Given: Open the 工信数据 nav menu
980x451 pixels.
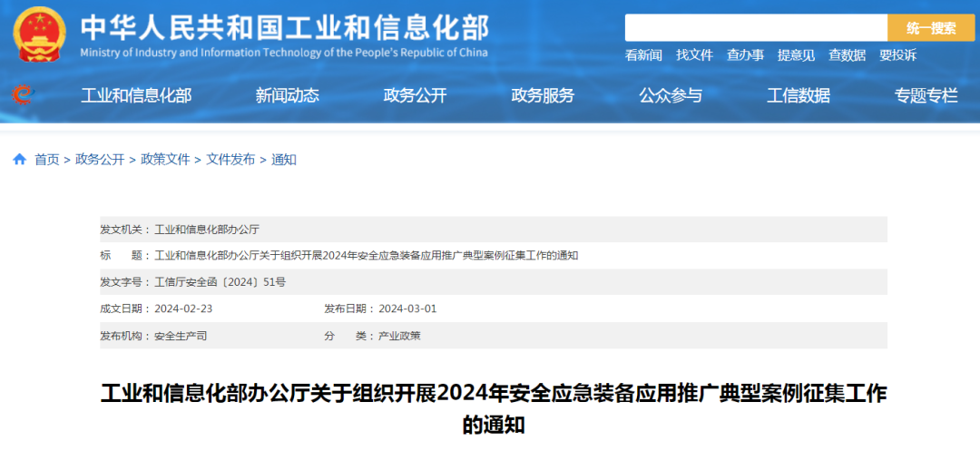Looking at the screenshot, I should pos(799,95).
